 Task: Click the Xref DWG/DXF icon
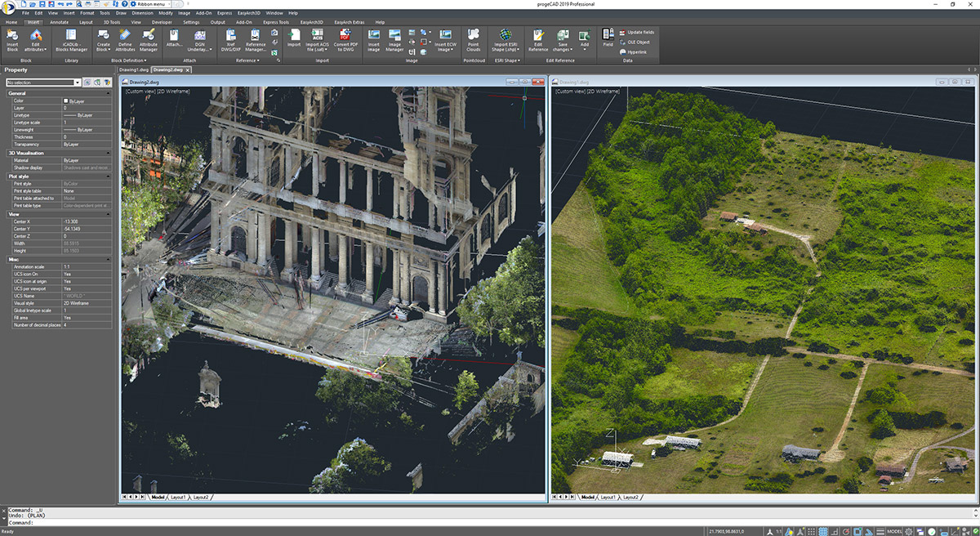pyautogui.click(x=231, y=42)
